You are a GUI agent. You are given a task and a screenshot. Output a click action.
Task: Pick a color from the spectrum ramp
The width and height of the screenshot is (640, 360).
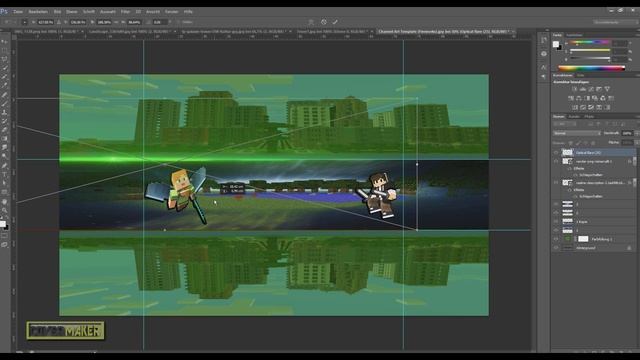591,68
